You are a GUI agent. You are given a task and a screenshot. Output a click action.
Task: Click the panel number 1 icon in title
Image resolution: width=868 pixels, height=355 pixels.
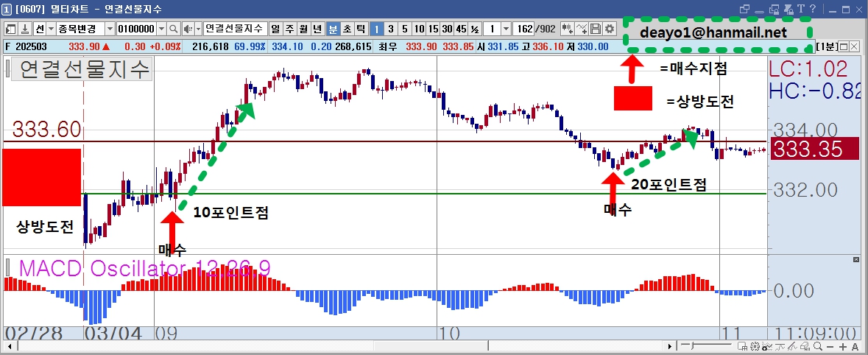click(7, 9)
